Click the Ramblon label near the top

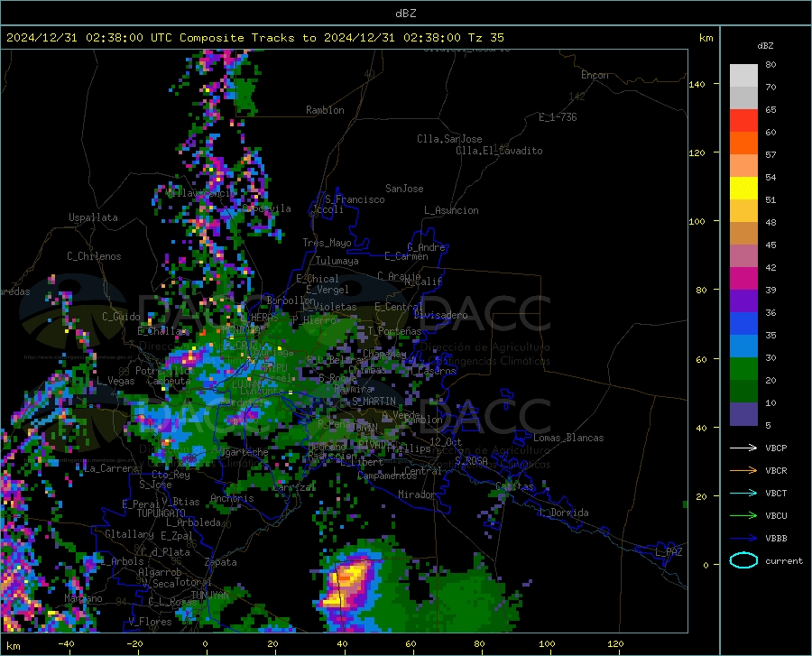click(x=325, y=110)
